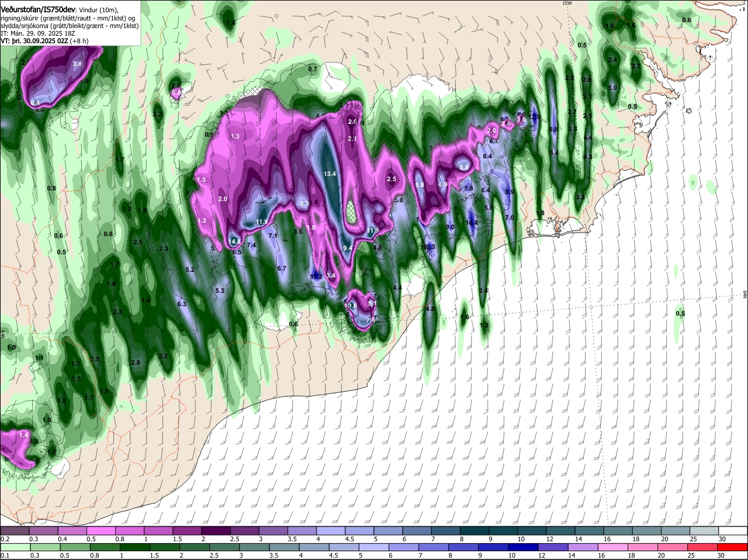Click the 0.7 value label near the glacier

click(313, 69)
